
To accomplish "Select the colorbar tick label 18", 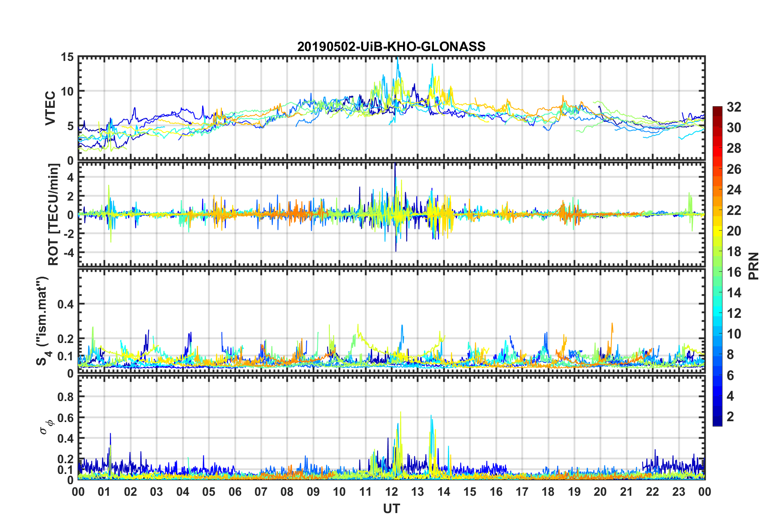I will (734, 251).
